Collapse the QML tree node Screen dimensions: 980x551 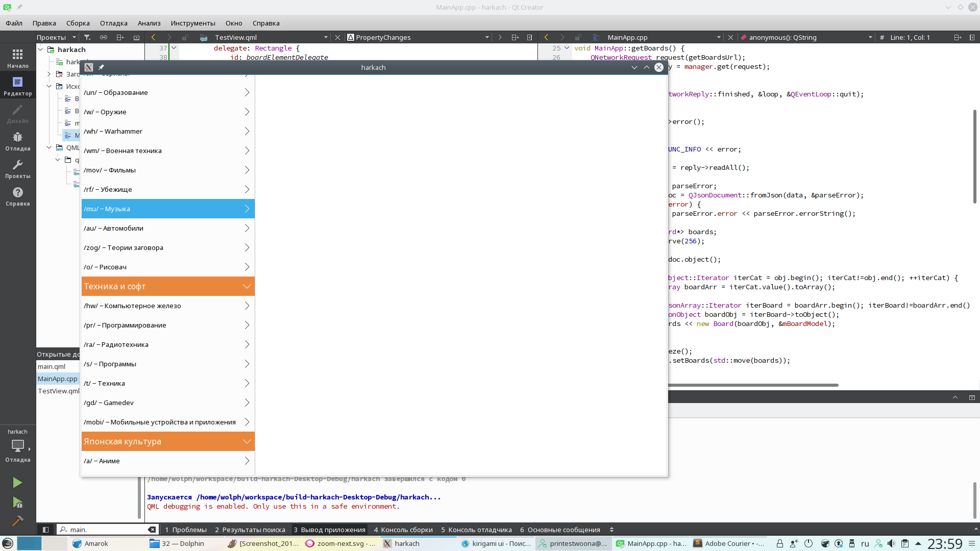coord(49,147)
